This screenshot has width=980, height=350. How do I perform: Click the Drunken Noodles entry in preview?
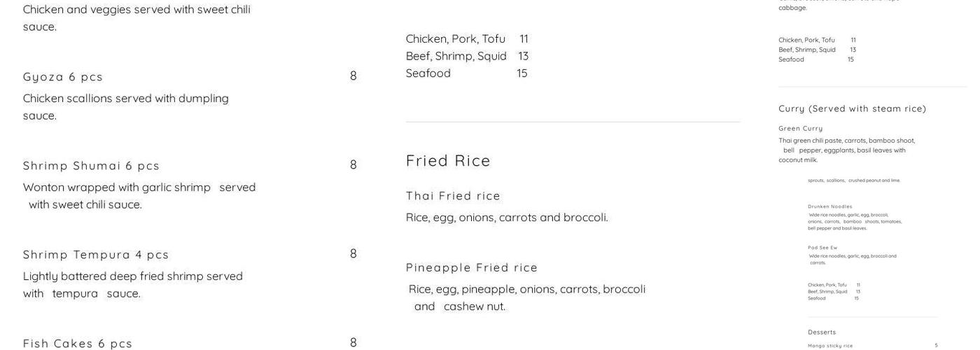tap(830, 206)
